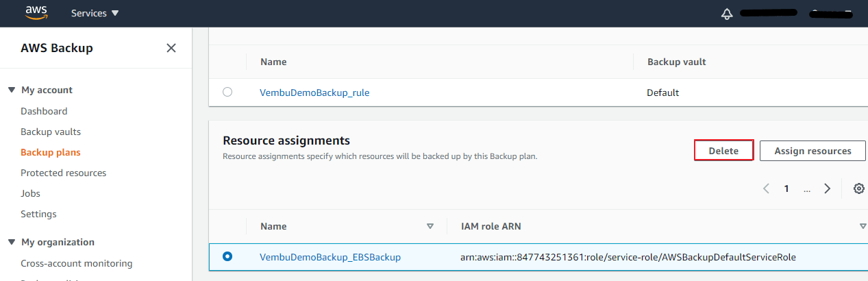Click the Default backup vault cell
Screen dimensions: 868x281
click(x=662, y=93)
